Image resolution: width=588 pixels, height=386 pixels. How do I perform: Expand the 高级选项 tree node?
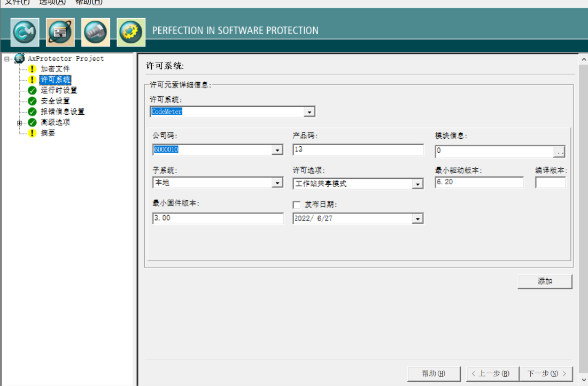pos(20,122)
